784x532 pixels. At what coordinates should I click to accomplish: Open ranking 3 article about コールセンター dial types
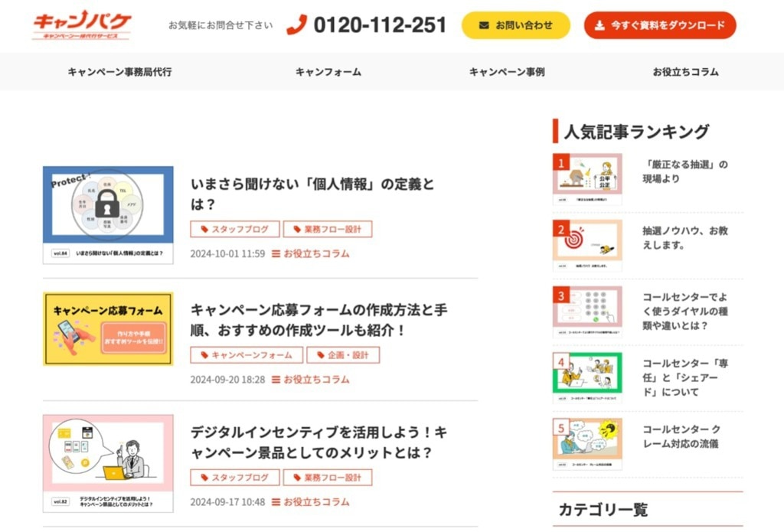pos(685,312)
